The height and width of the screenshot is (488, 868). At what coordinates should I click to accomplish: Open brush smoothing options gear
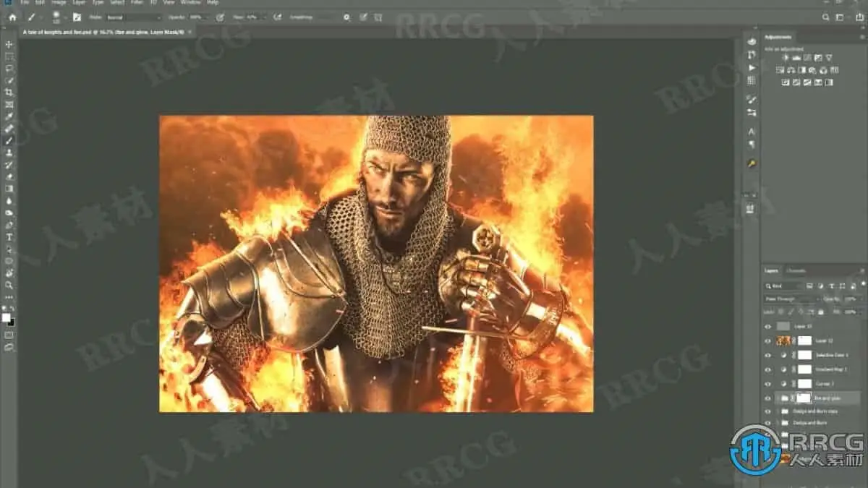pyautogui.click(x=346, y=17)
